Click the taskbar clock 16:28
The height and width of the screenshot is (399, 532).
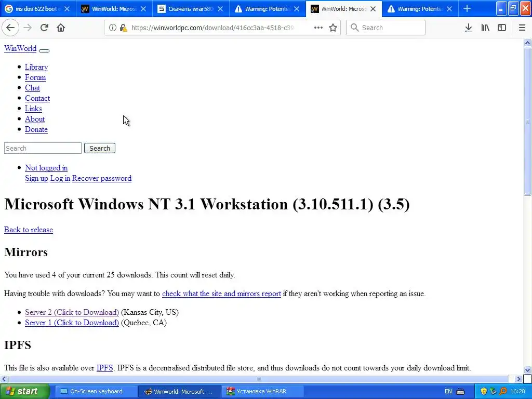pos(518,392)
